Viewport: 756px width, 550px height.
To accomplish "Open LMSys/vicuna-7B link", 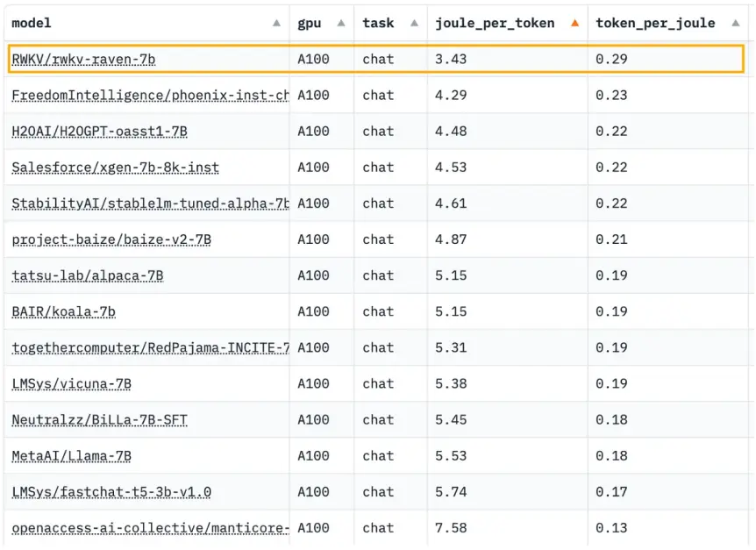I will tap(71, 384).
